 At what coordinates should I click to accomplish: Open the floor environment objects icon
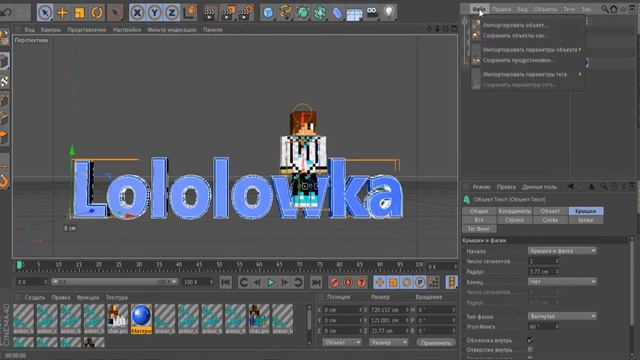pos(354,14)
